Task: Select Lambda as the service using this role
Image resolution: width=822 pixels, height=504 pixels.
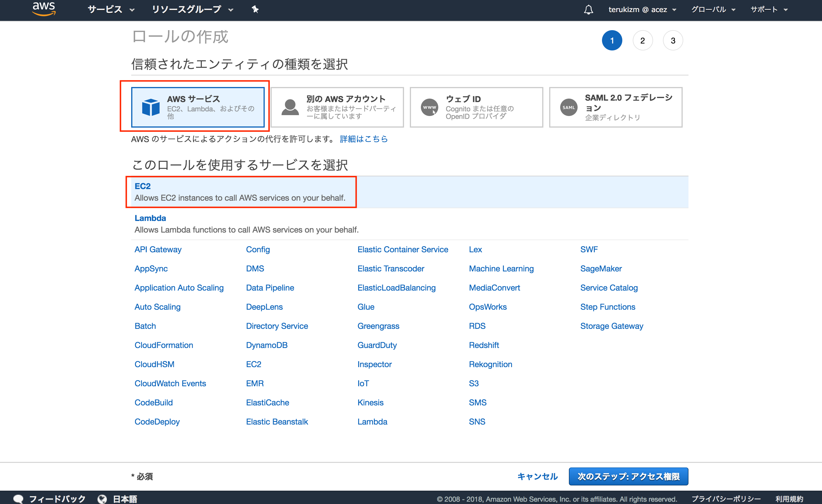Action: (150, 218)
